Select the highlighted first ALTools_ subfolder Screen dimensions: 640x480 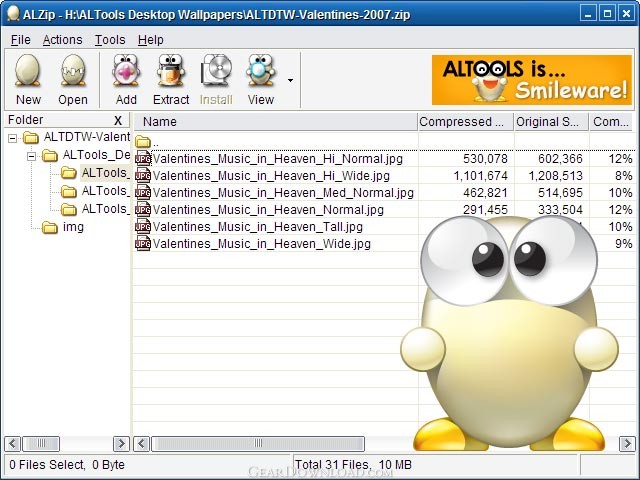105,173
